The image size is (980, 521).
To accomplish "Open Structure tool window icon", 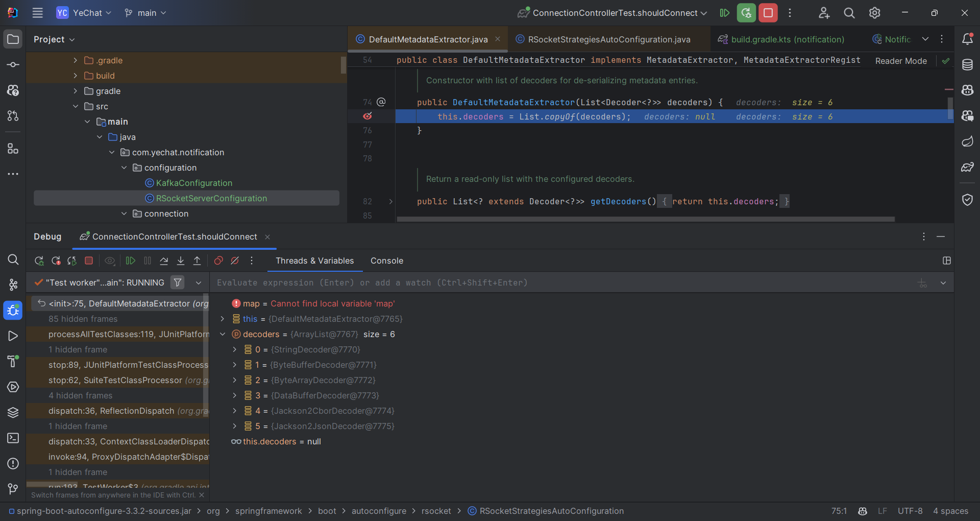I will click(x=13, y=149).
